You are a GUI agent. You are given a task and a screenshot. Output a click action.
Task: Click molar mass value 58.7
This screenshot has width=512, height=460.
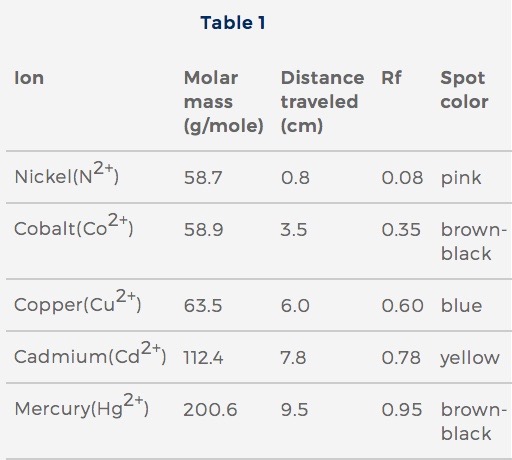(x=203, y=177)
